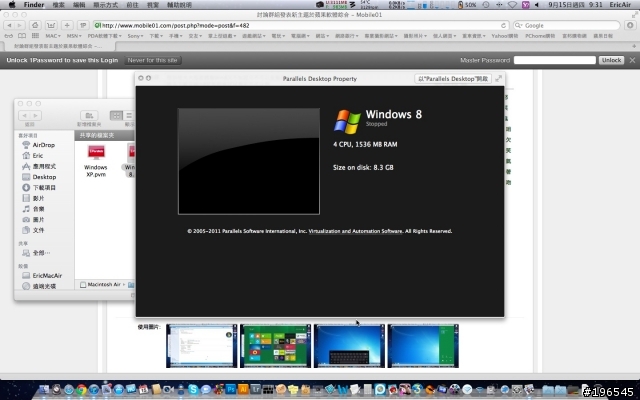Screen dimensions: 640x400
Task: Open the 編輯 menu
Action: click(79, 5)
